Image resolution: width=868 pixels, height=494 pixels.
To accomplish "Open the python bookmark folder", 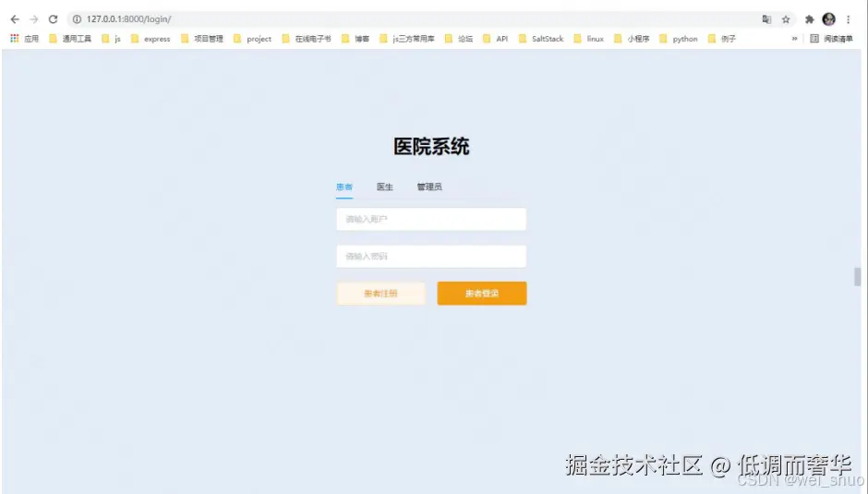I will point(679,39).
